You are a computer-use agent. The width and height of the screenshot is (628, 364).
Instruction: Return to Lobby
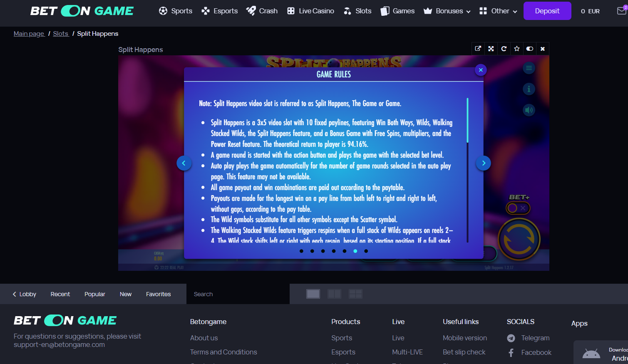25,294
